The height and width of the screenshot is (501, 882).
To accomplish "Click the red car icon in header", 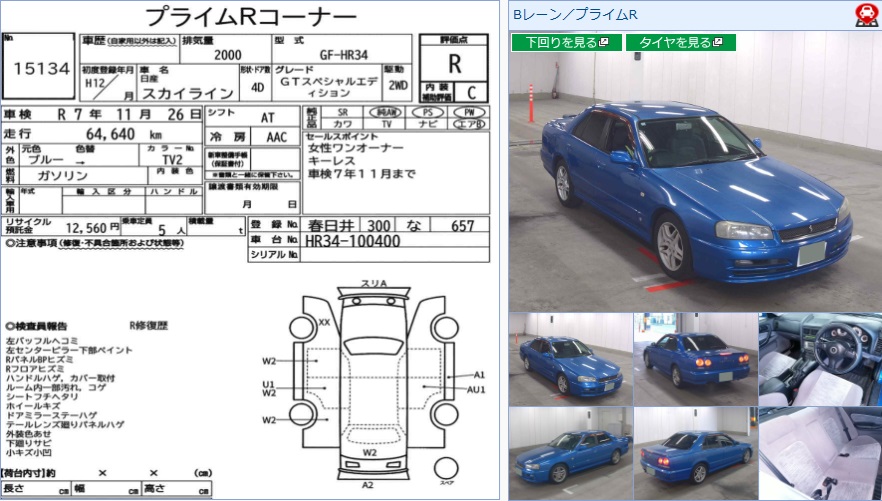I will coord(867,14).
